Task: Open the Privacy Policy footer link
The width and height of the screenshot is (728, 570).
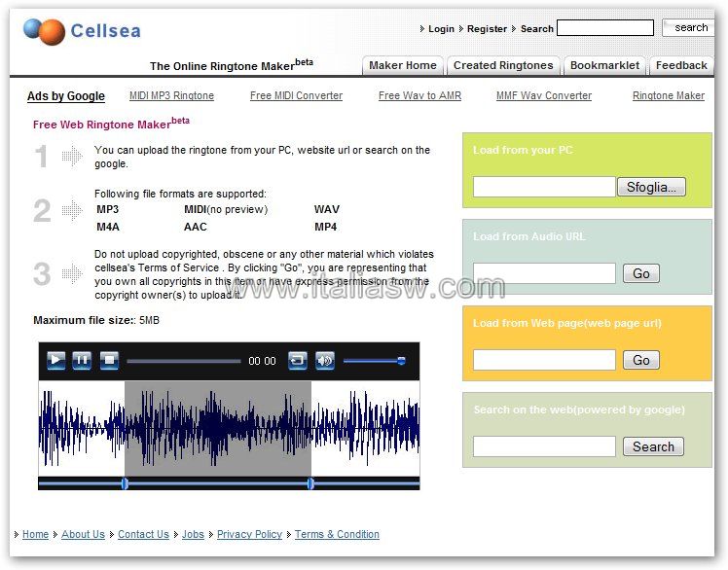Action: (x=249, y=534)
